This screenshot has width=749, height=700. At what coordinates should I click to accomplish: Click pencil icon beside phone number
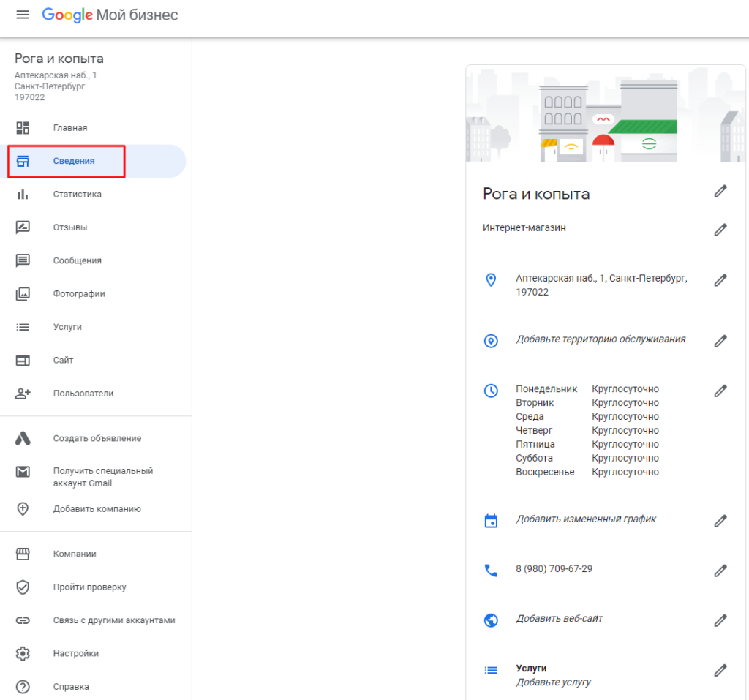coord(720,571)
